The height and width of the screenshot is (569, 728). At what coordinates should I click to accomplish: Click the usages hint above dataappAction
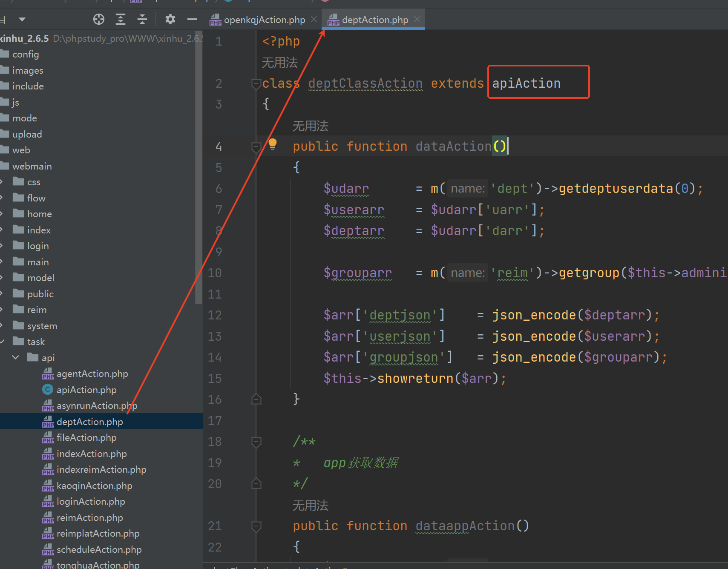310,505
